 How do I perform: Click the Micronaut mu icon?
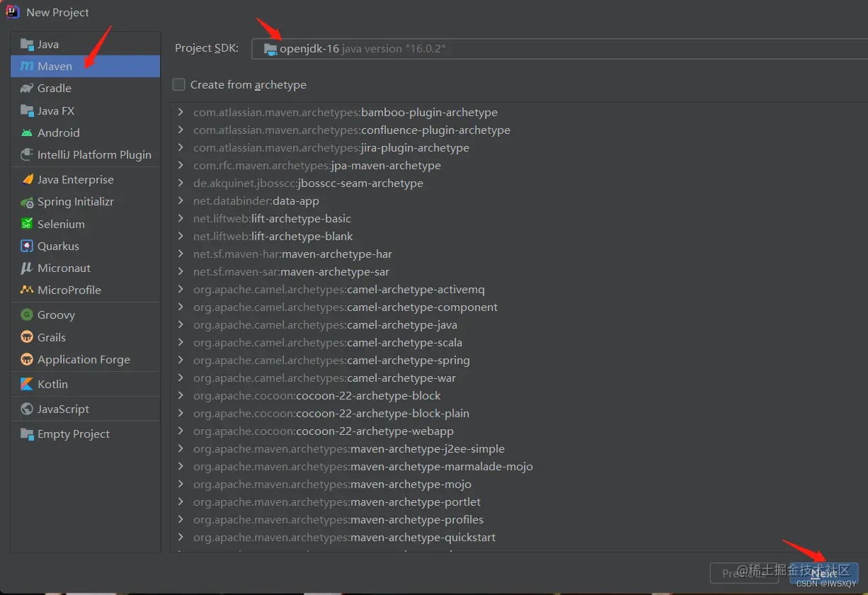[27, 268]
